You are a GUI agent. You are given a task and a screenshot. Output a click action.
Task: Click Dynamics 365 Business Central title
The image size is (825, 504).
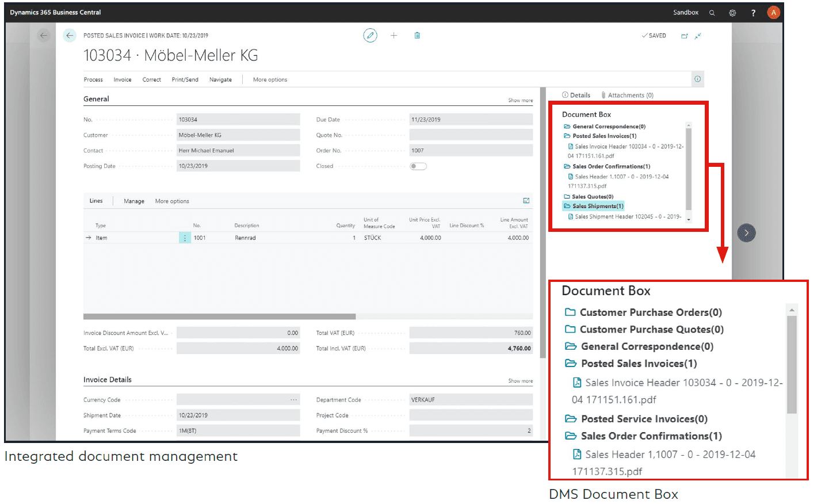pyautogui.click(x=55, y=13)
